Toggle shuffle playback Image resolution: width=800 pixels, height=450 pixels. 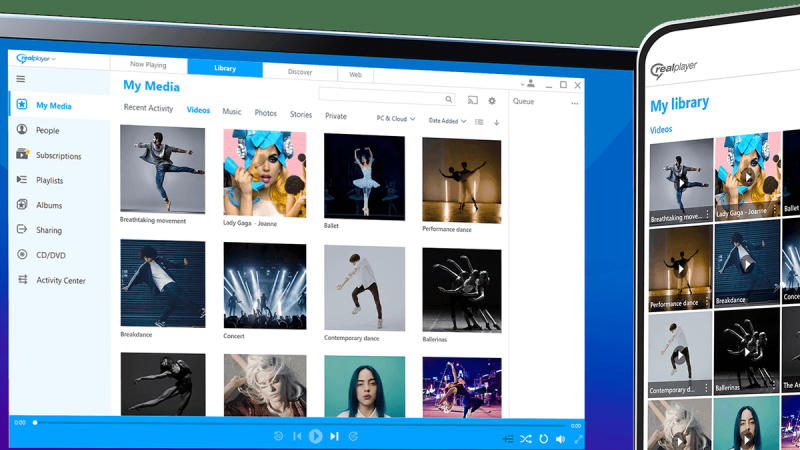(x=526, y=439)
